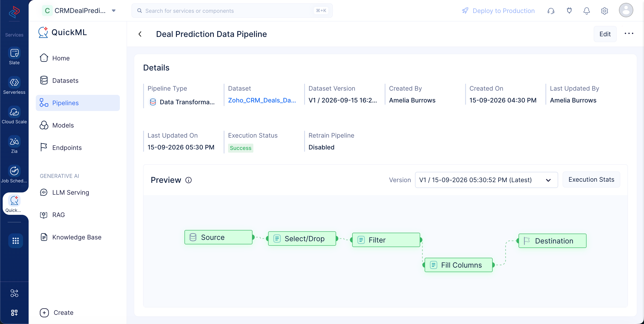This screenshot has width=644, height=324.
Task: Click Created On value 15-09-2026 04:30 PM
Action: 503,100
